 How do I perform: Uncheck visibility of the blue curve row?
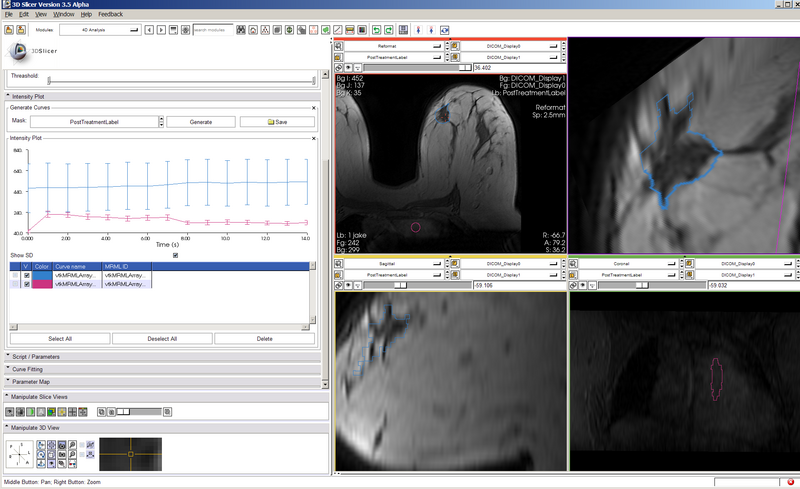[x=27, y=274]
